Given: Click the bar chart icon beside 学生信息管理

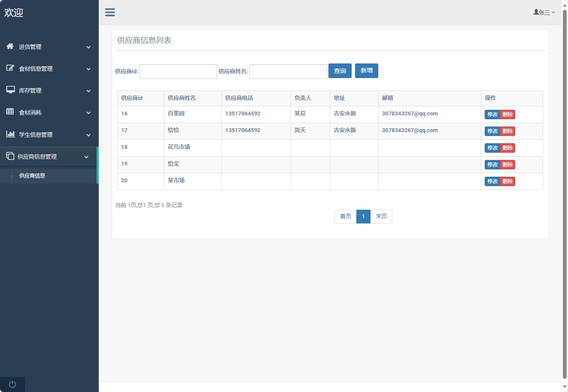Looking at the screenshot, I should point(10,134).
